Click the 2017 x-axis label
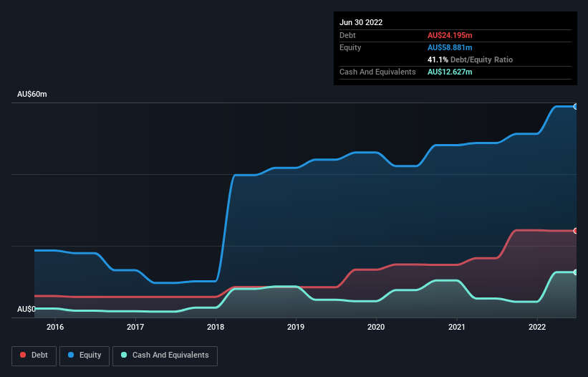Screen dimensions: 588x377 pyautogui.click(x=135, y=327)
